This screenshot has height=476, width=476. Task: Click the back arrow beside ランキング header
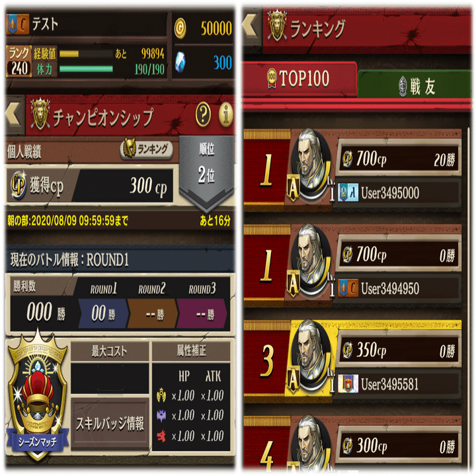pos(252,26)
